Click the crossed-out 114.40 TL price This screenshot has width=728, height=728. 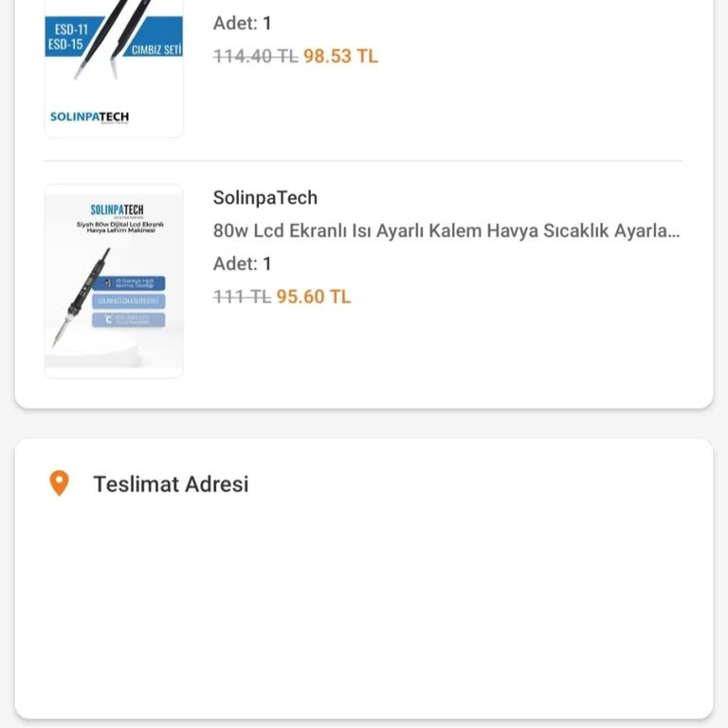click(x=255, y=56)
